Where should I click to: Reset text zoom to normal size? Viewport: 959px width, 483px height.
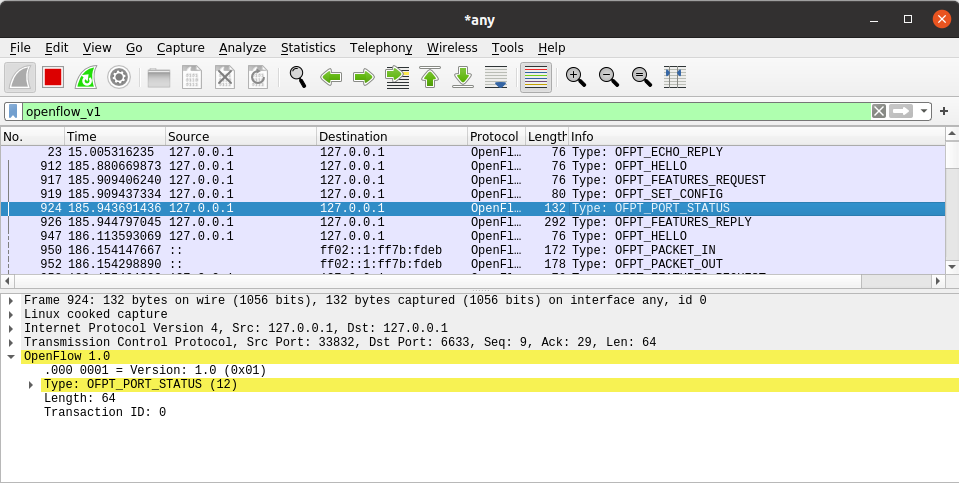[642, 77]
